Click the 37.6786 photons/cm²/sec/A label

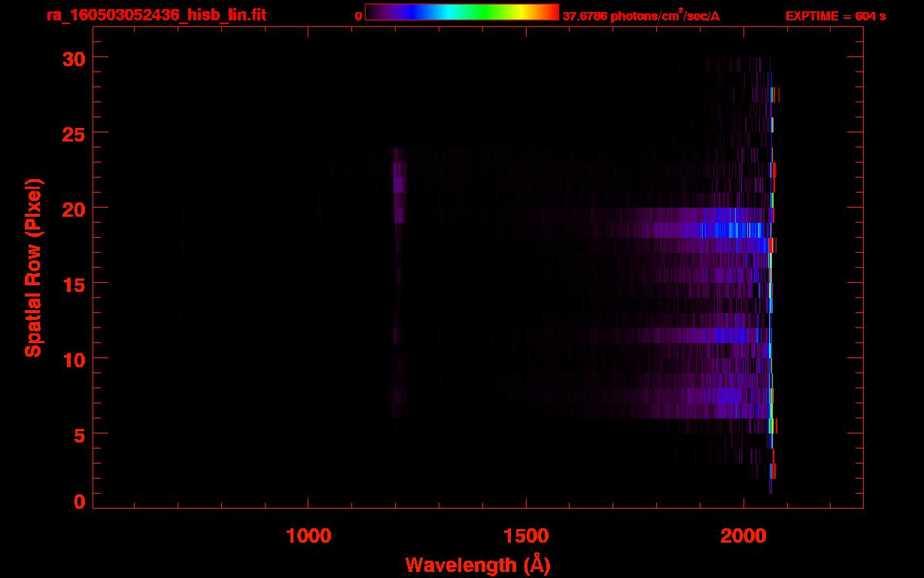641,16
